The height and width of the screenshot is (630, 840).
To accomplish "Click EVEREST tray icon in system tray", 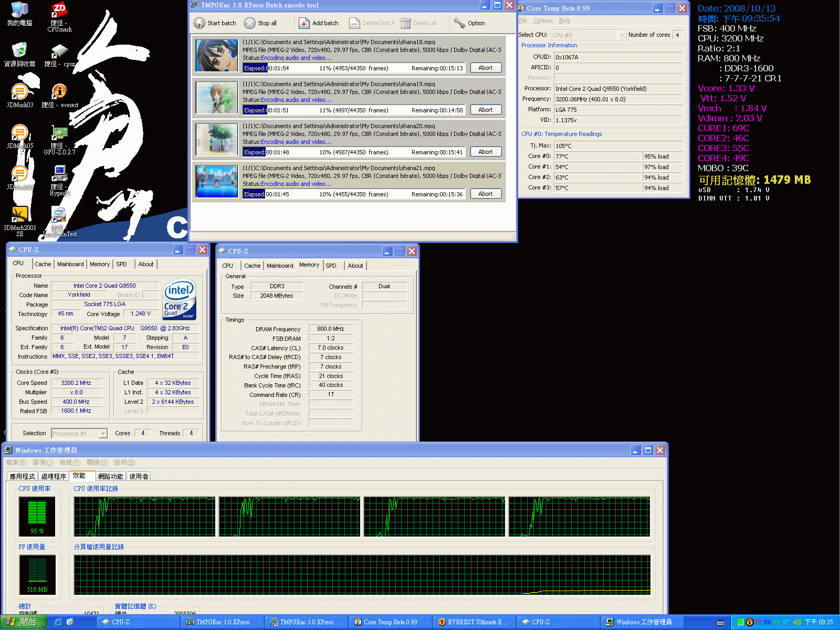I will [750, 622].
